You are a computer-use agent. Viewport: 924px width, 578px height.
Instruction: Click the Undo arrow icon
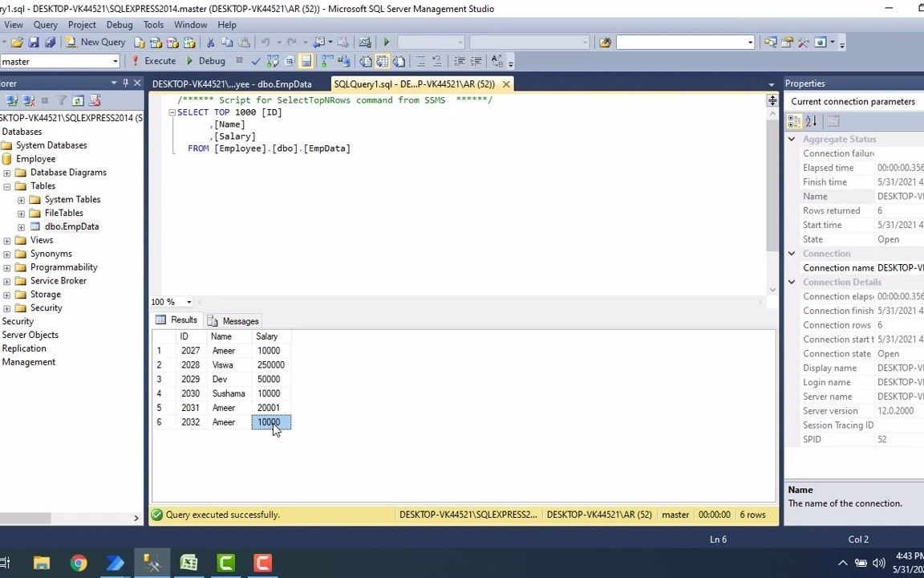click(x=265, y=43)
